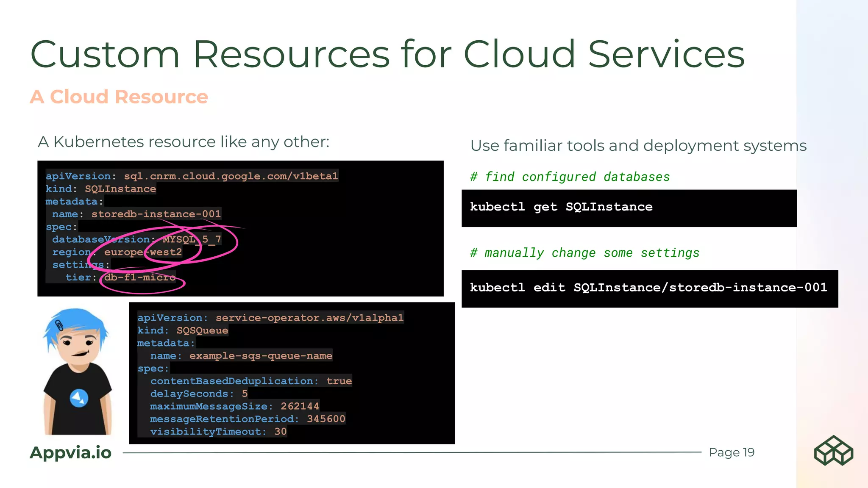The width and height of the screenshot is (868, 488).
Task: Click the "name: example-sqs-queue-name" line
Action: (x=241, y=356)
